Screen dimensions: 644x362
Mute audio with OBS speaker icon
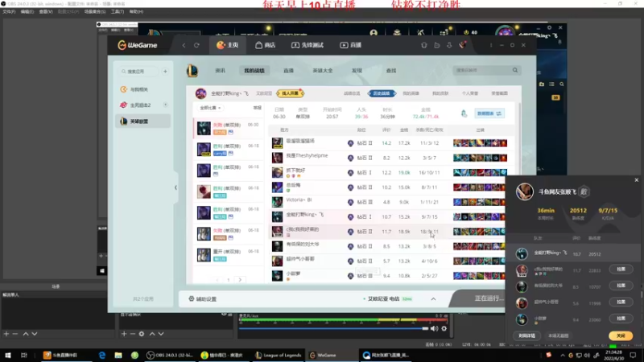pos(434,328)
